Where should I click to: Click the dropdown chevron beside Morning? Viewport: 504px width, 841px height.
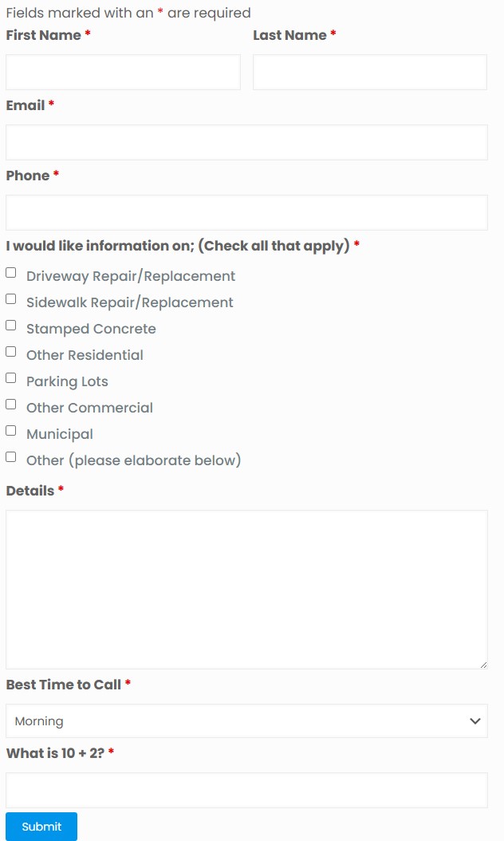(x=475, y=721)
